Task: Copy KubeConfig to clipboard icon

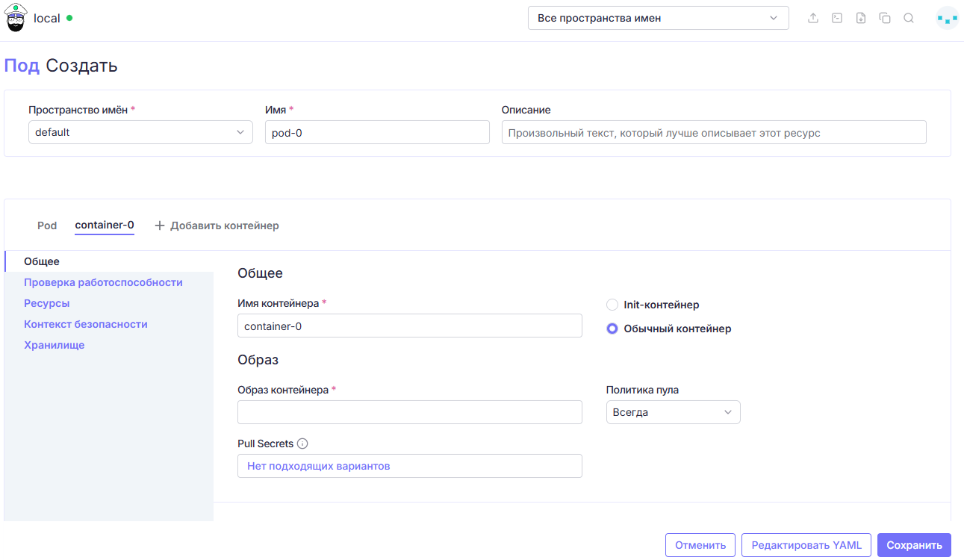Action: [x=885, y=19]
